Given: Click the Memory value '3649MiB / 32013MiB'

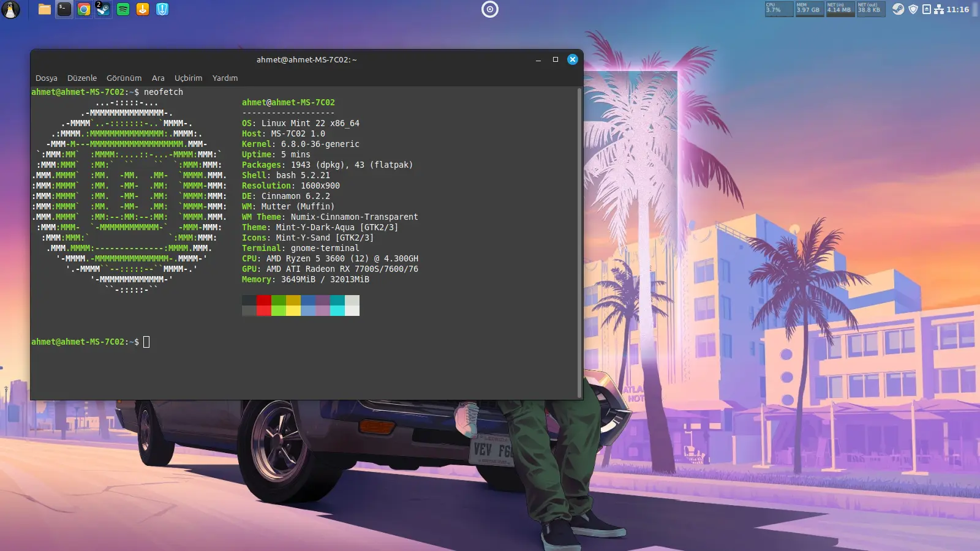Looking at the screenshot, I should 325,279.
